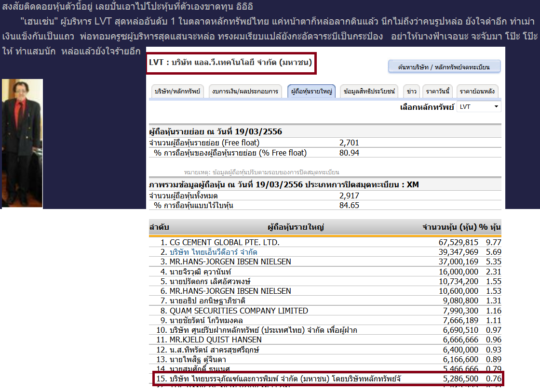
Task: Switch to the ราคาย้อนหลัง tab
Action: coord(477,91)
